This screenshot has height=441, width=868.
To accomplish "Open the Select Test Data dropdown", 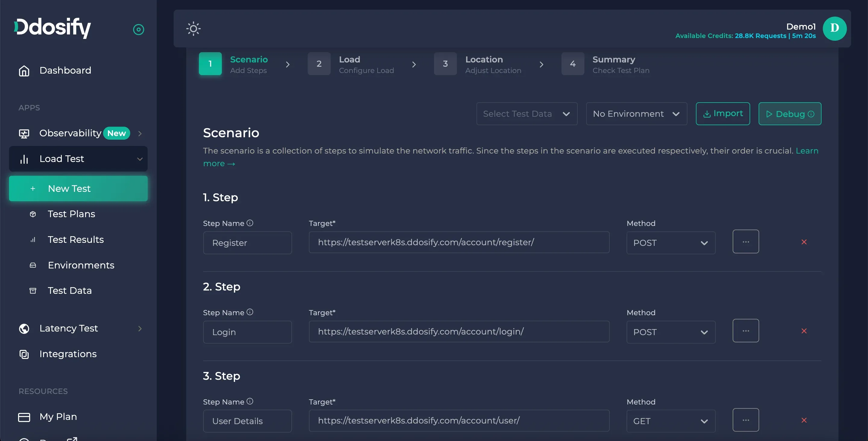I will tap(527, 114).
